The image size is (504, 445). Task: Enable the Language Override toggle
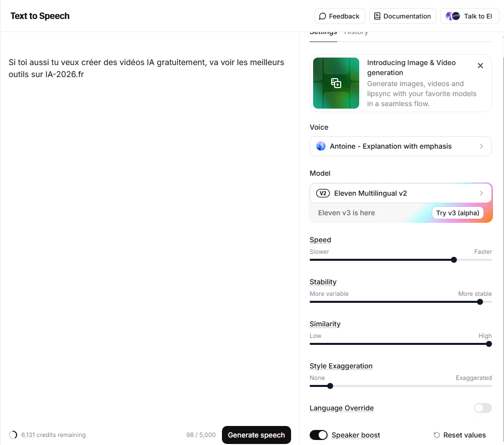tap(482, 408)
